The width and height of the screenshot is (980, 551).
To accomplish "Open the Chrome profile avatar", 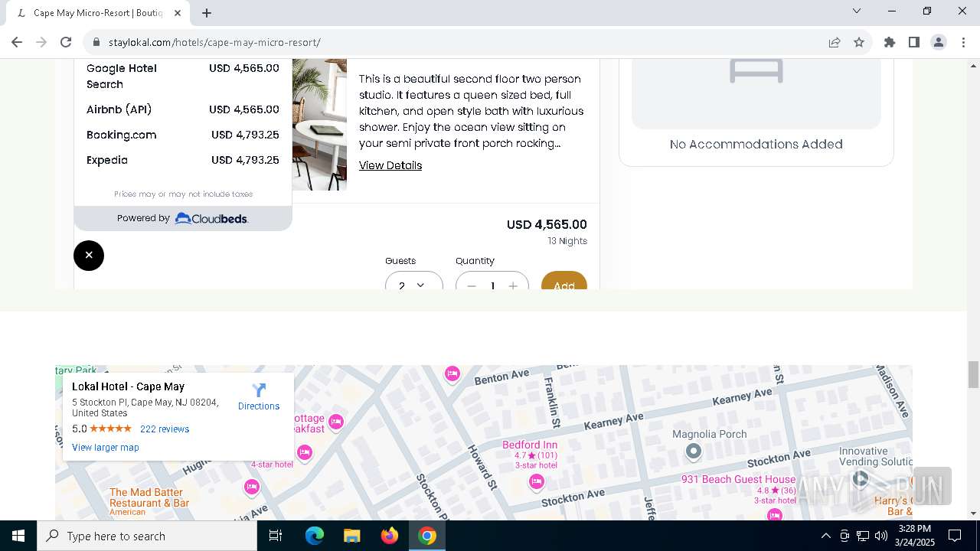I will point(939,42).
